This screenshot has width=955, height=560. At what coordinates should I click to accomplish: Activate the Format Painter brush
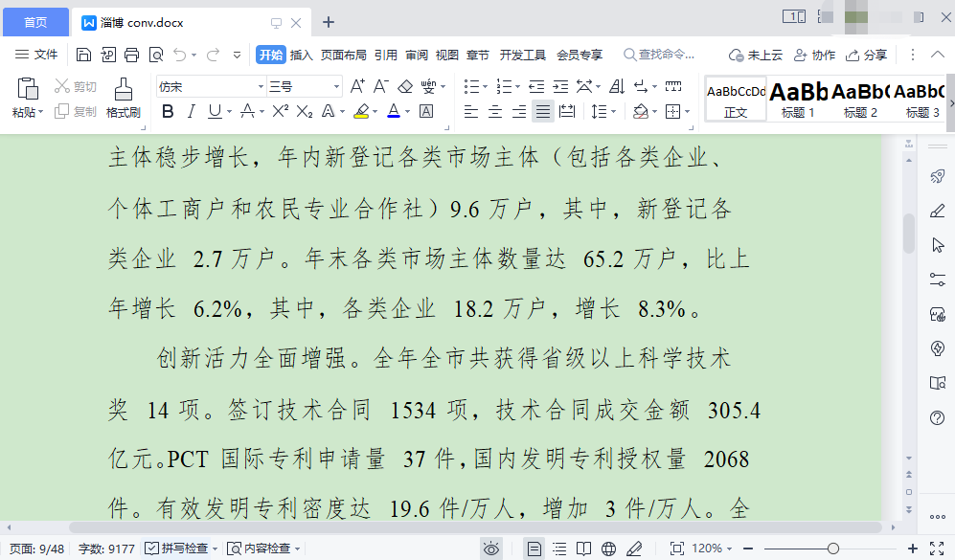point(124,89)
